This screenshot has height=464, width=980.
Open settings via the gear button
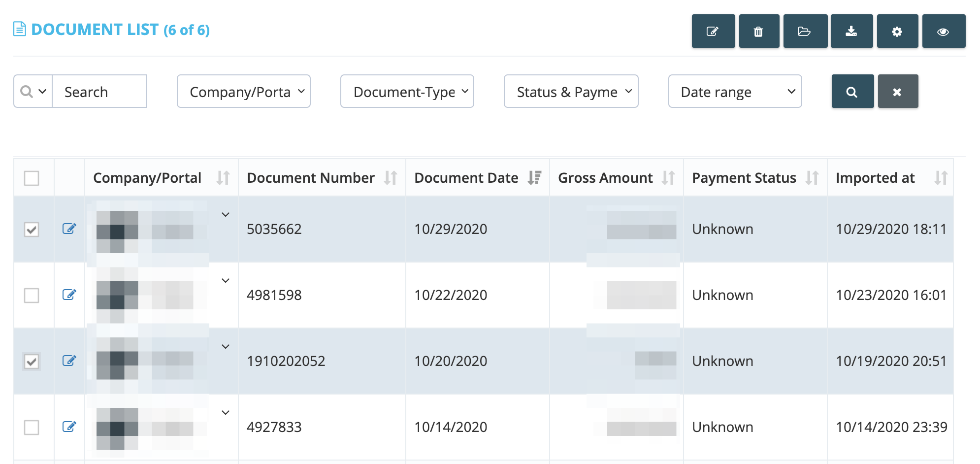897,31
